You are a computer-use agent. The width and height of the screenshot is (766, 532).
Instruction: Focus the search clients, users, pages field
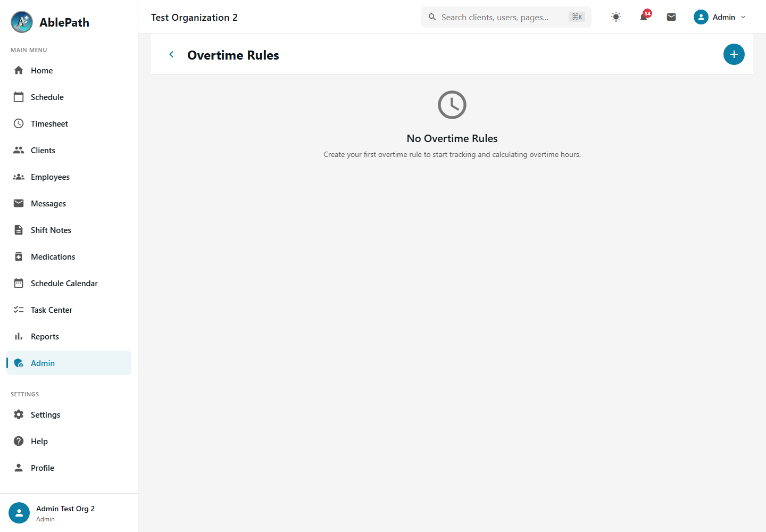(x=506, y=17)
